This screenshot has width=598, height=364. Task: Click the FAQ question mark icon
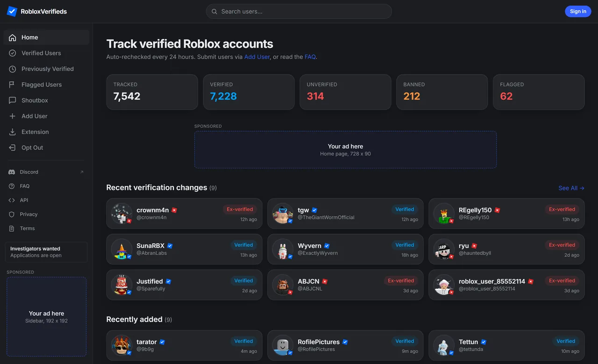pos(12,186)
